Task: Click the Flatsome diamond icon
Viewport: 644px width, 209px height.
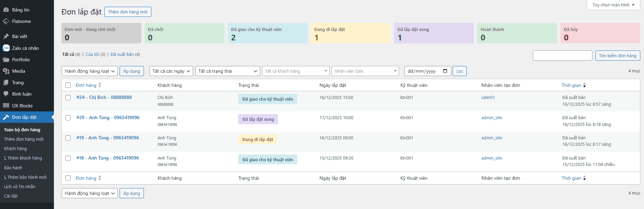Action: (x=6, y=21)
